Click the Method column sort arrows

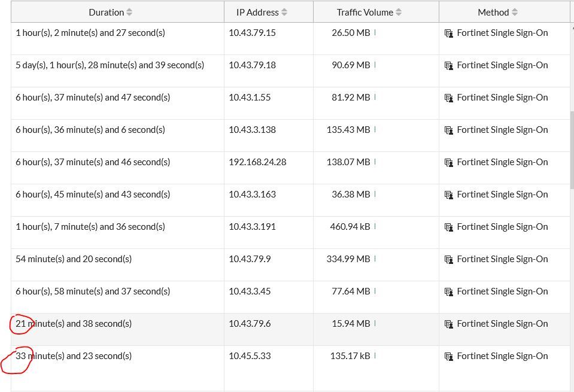(x=515, y=13)
